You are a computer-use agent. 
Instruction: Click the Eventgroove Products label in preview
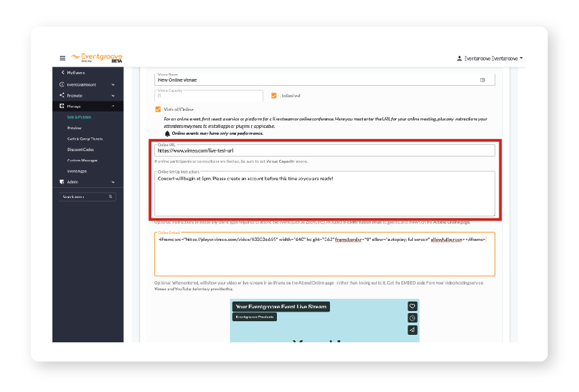click(x=254, y=317)
